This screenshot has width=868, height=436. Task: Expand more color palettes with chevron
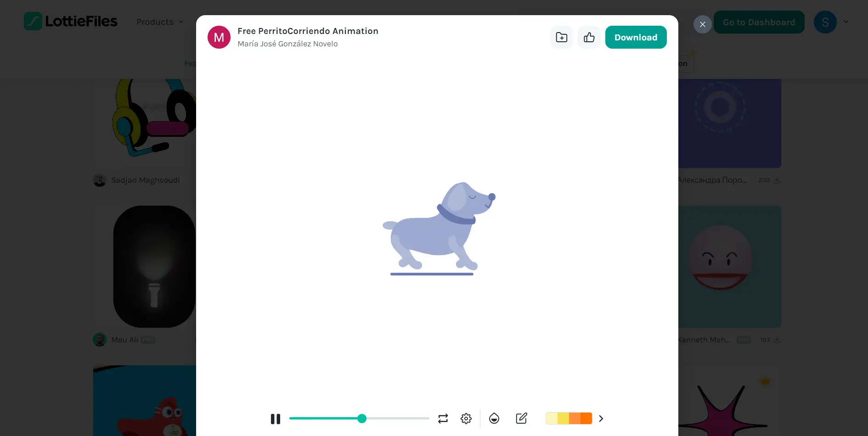(601, 419)
